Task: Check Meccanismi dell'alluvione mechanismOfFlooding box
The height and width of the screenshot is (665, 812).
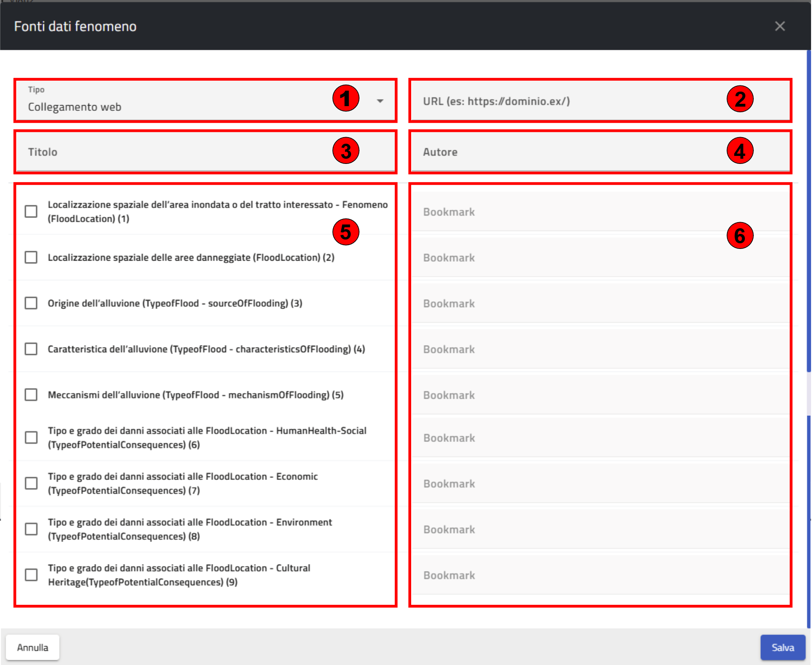Action: point(31,394)
